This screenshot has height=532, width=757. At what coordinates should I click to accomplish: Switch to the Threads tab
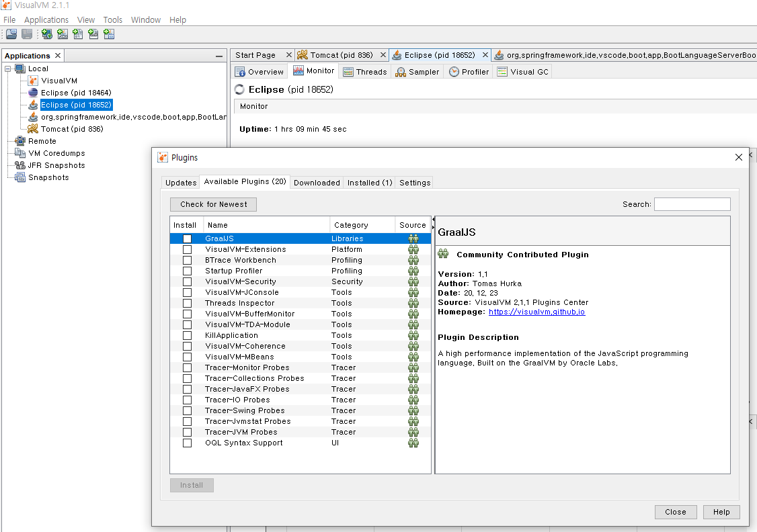[x=365, y=72]
